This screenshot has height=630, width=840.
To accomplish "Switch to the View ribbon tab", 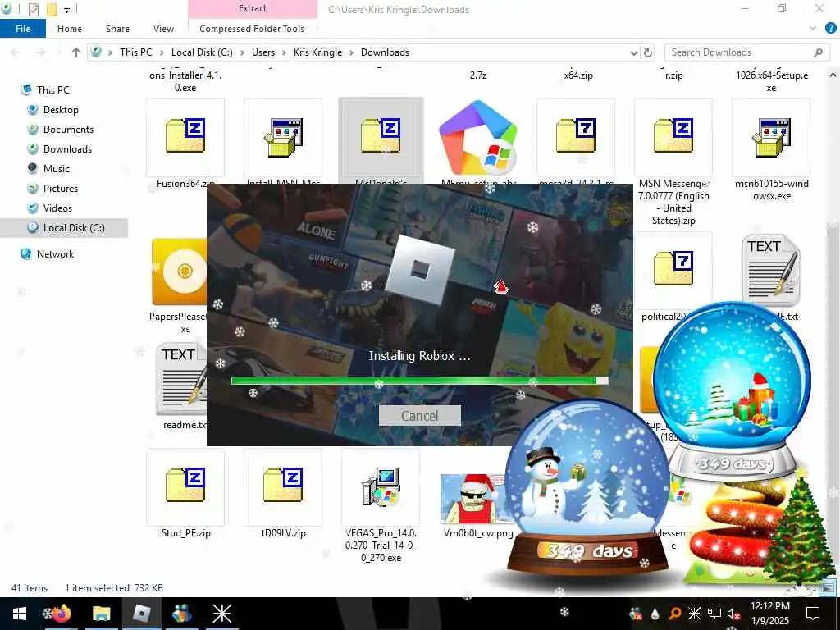I will (x=163, y=29).
